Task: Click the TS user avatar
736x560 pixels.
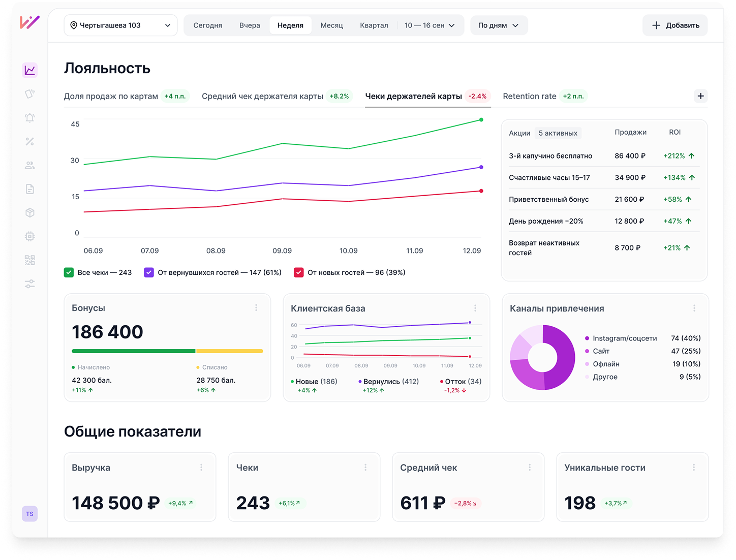Action: pyautogui.click(x=30, y=514)
